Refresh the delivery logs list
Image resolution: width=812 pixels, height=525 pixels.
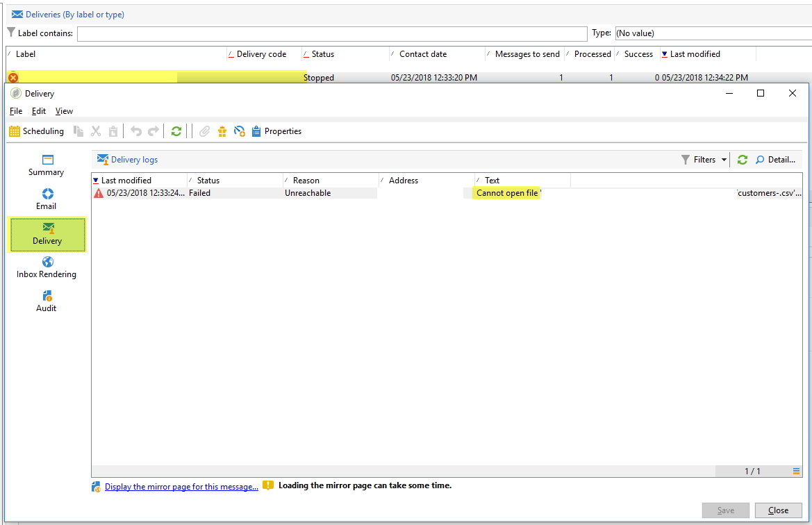coord(743,160)
